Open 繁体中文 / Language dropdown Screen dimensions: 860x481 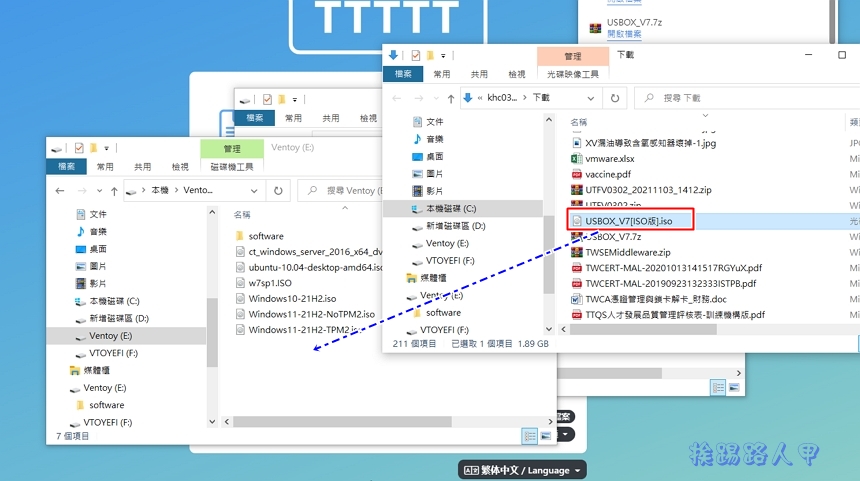point(522,470)
